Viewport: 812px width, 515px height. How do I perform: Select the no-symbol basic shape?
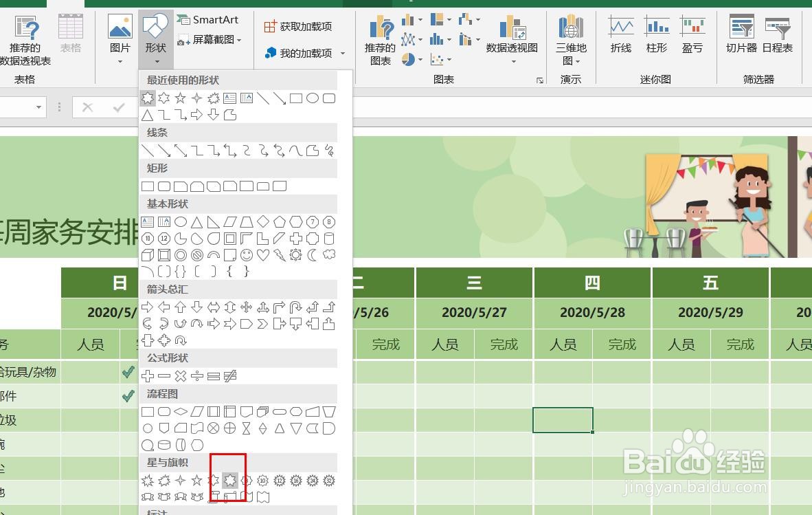196,255
